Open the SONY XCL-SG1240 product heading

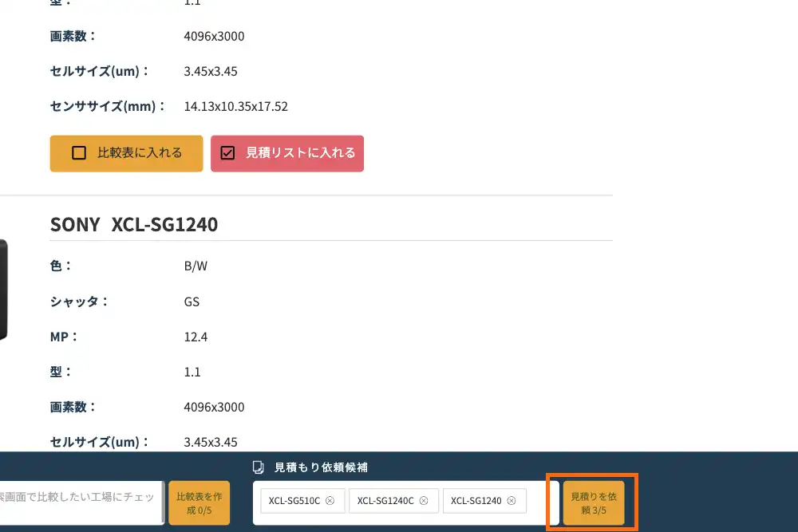click(x=134, y=225)
